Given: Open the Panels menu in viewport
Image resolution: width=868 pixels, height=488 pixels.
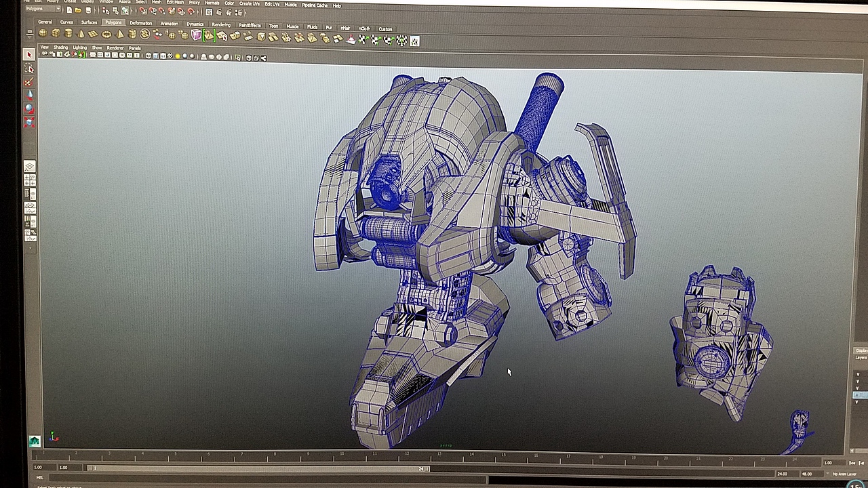Looking at the screenshot, I should tap(135, 48).
